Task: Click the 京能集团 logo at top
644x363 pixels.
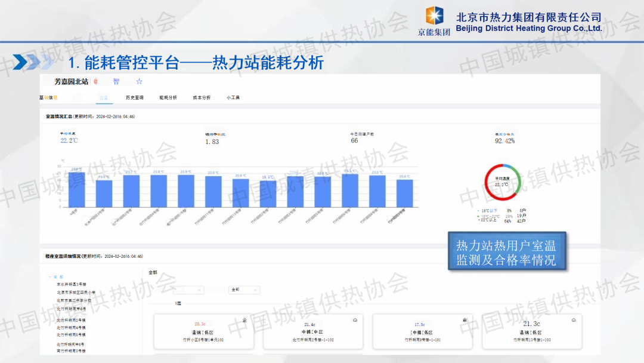Action: (434, 21)
